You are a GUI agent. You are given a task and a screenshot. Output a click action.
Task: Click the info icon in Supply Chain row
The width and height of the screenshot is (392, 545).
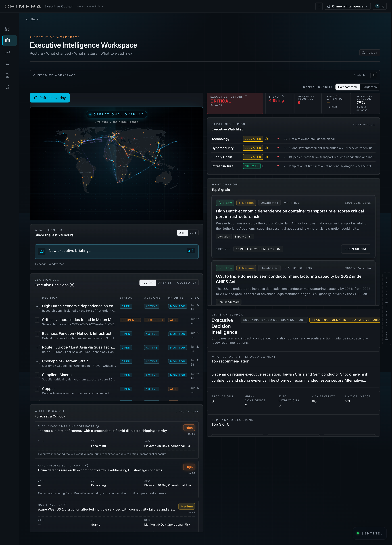(x=266, y=157)
